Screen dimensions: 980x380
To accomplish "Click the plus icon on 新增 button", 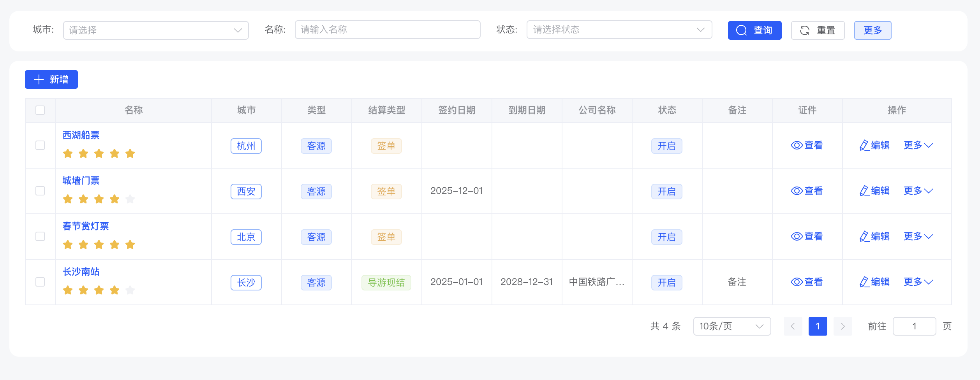I will tap(39, 79).
